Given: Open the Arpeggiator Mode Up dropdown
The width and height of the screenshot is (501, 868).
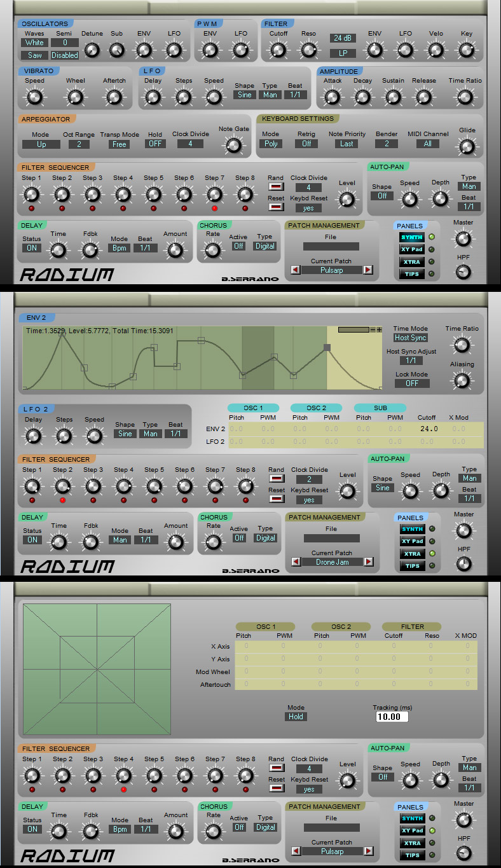Looking at the screenshot, I should tap(41, 144).
